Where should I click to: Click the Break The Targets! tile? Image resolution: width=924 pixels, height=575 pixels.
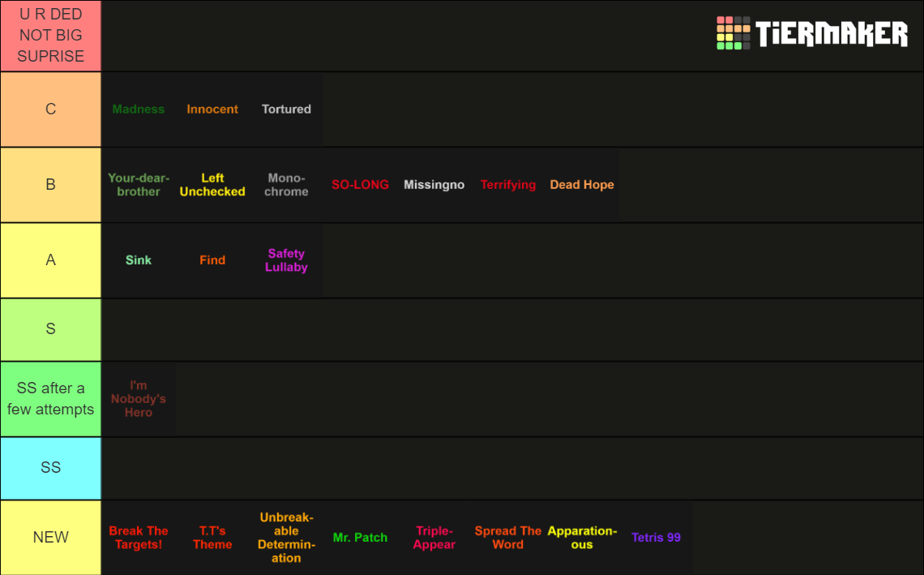[139, 537]
